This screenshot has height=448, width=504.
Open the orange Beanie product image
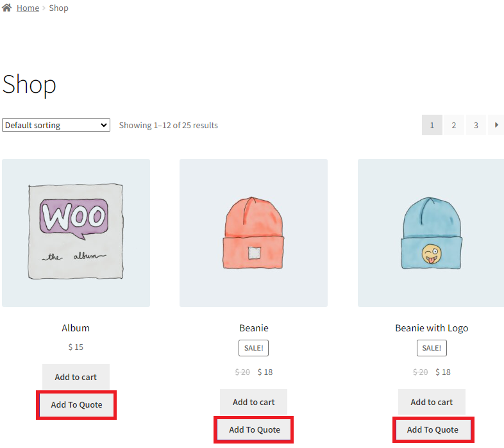[253, 233]
